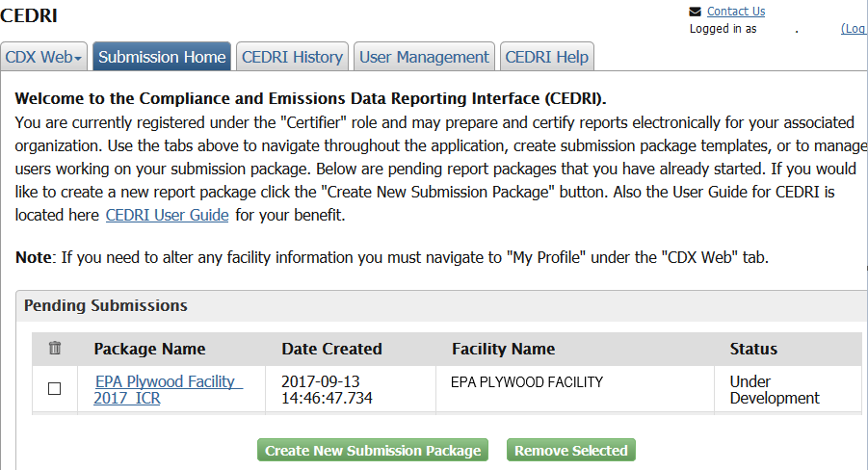
Task: Go to the User Management tab
Action: (424, 57)
